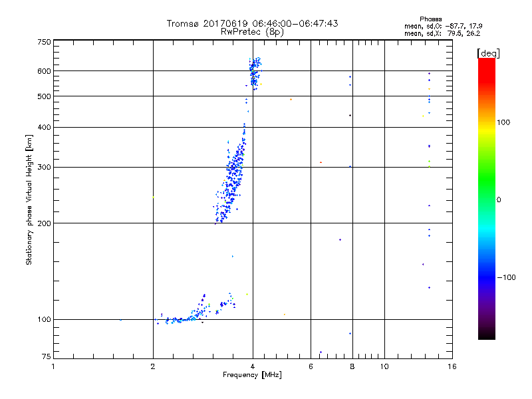Click the black data point on the 8 MHz line
This screenshot has width=532, height=399.
(x=350, y=115)
